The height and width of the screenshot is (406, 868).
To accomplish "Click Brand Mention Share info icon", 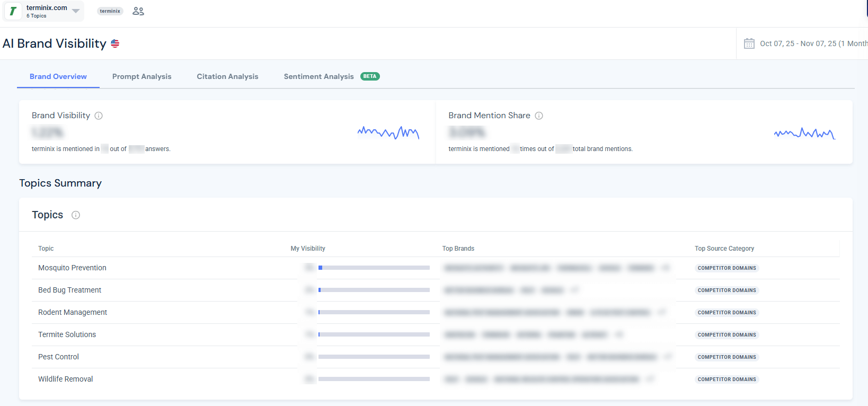I will 539,116.
